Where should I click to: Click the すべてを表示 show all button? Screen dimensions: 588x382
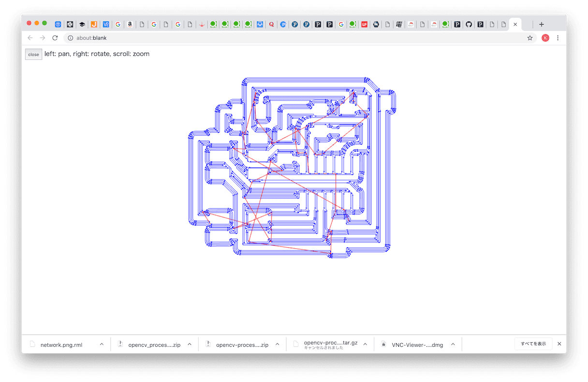tap(533, 344)
